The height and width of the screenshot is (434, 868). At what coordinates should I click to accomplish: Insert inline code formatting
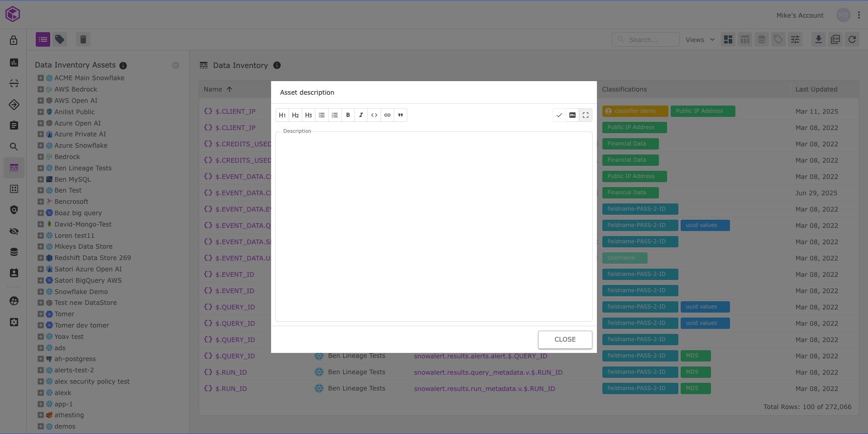374,115
